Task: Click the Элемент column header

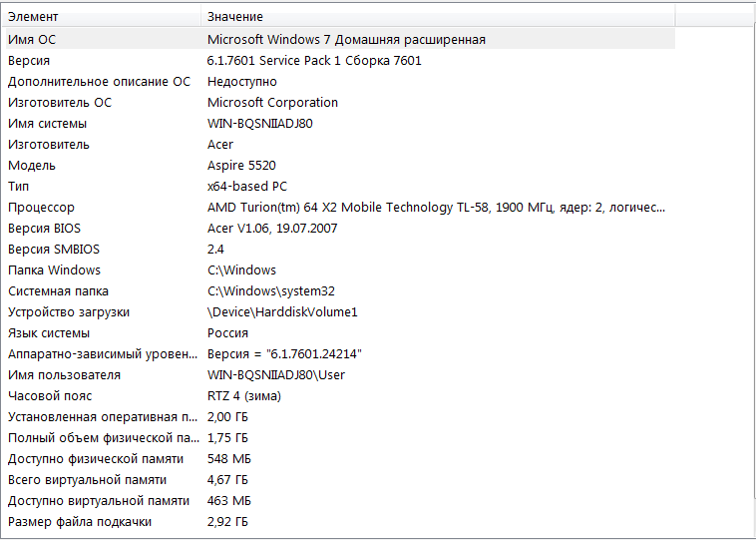Action: (100, 17)
